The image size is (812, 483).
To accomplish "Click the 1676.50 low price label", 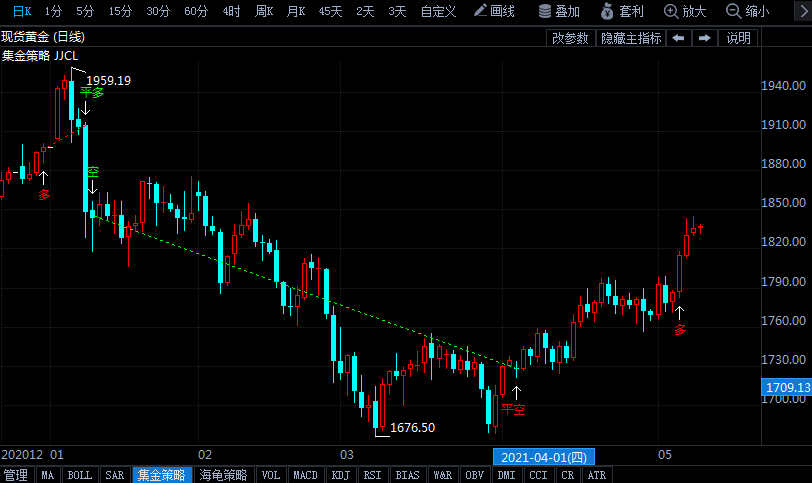I will coord(412,428).
